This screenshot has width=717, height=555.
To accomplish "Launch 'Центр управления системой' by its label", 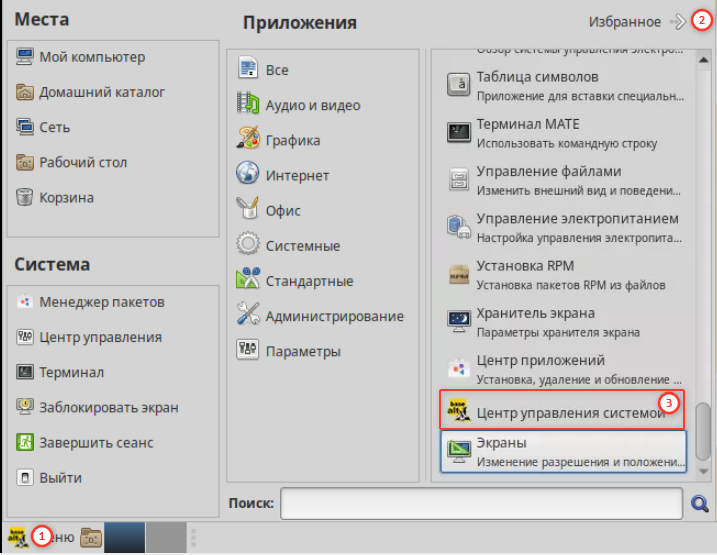I will (571, 413).
